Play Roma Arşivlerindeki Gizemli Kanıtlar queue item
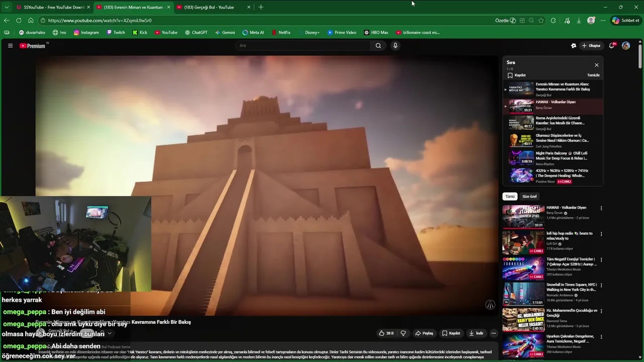 coord(553,123)
